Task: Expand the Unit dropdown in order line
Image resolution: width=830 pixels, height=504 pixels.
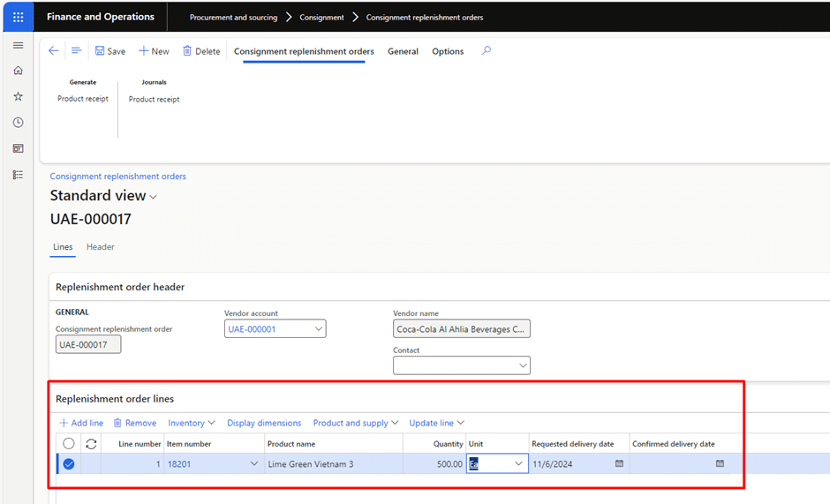Action: click(x=518, y=463)
